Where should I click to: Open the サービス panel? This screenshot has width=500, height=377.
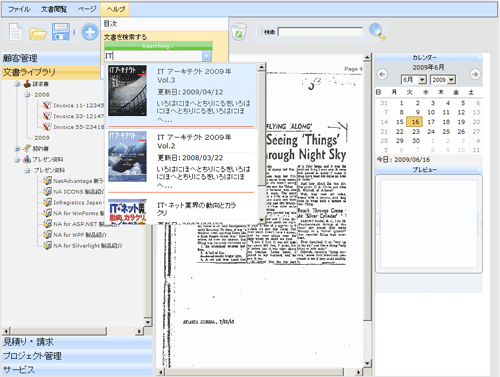[x=77, y=370]
